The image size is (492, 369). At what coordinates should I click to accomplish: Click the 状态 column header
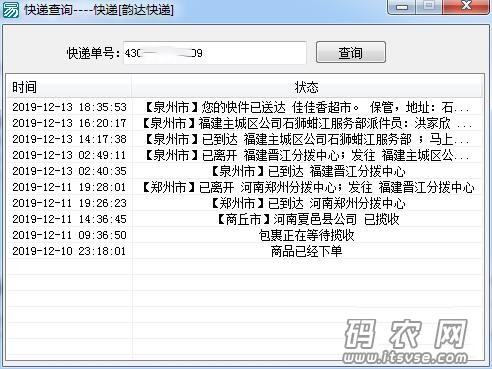pos(307,87)
